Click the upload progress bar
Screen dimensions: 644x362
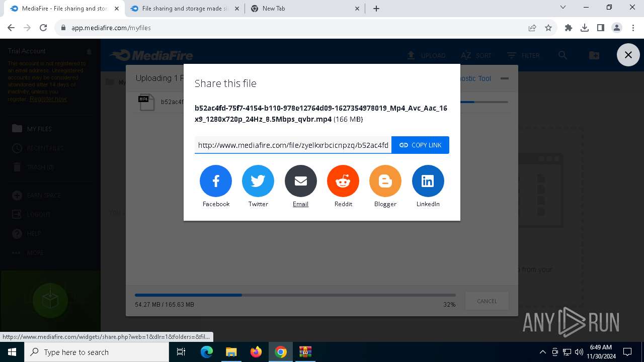click(295, 295)
